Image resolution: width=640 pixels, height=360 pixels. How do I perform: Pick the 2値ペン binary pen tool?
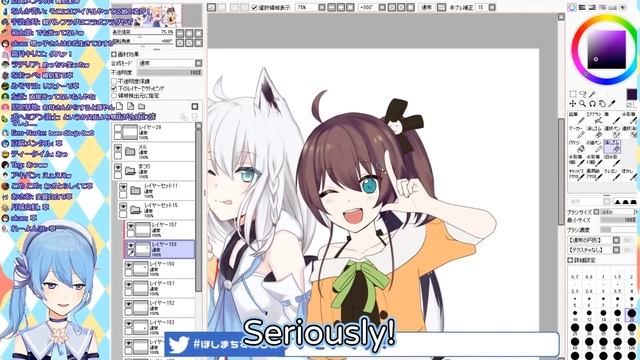click(593, 147)
